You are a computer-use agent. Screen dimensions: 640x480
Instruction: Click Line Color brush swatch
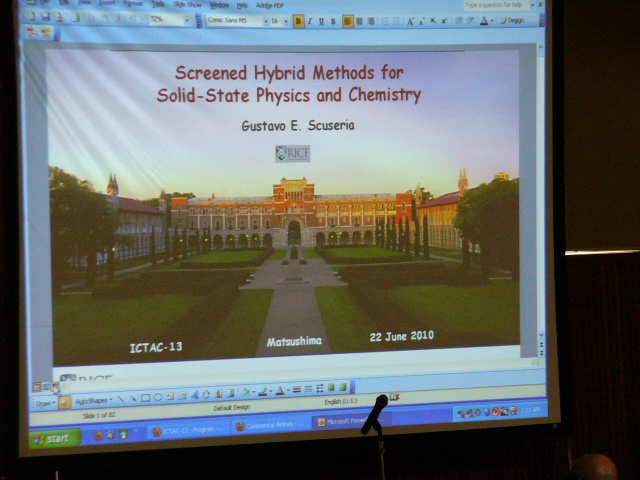point(263,392)
